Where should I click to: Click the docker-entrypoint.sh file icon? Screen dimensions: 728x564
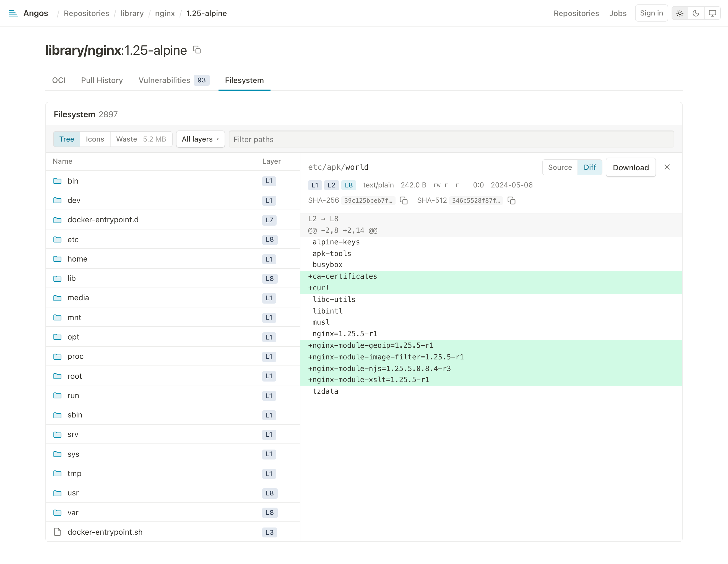coord(57,532)
